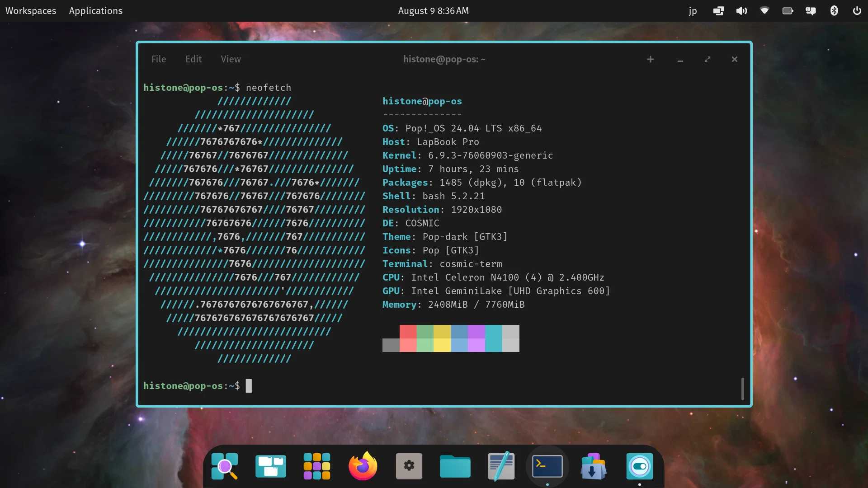
Task: Open the battery status panel icon
Action: point(788,11)
